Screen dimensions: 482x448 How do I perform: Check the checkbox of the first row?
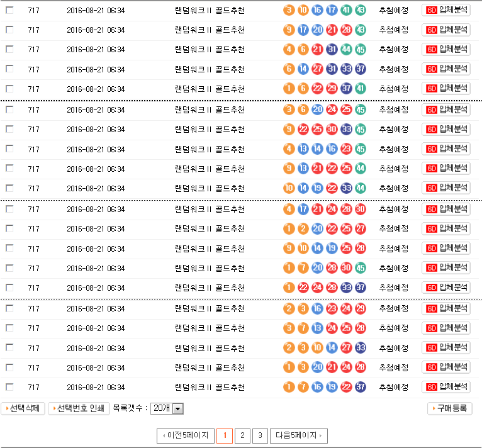tap(9, 10)
